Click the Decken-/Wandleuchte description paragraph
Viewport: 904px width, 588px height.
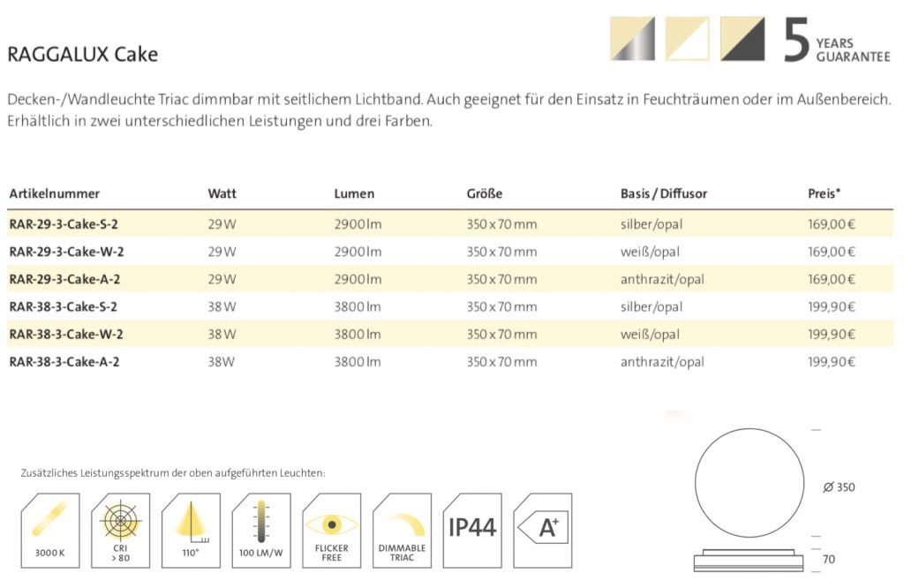tap(449, 110)
